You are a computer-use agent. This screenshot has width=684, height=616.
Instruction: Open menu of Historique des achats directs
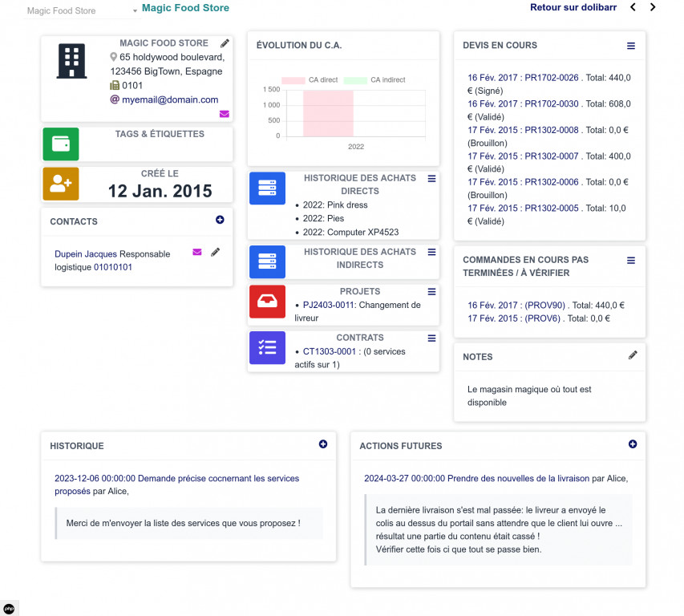tap(431, 178)
